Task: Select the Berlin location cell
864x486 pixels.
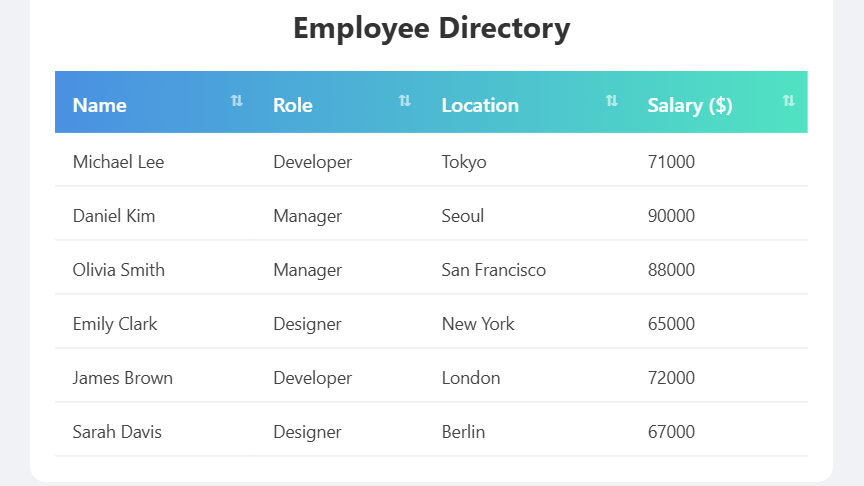Action: click(x=463, y=432)
